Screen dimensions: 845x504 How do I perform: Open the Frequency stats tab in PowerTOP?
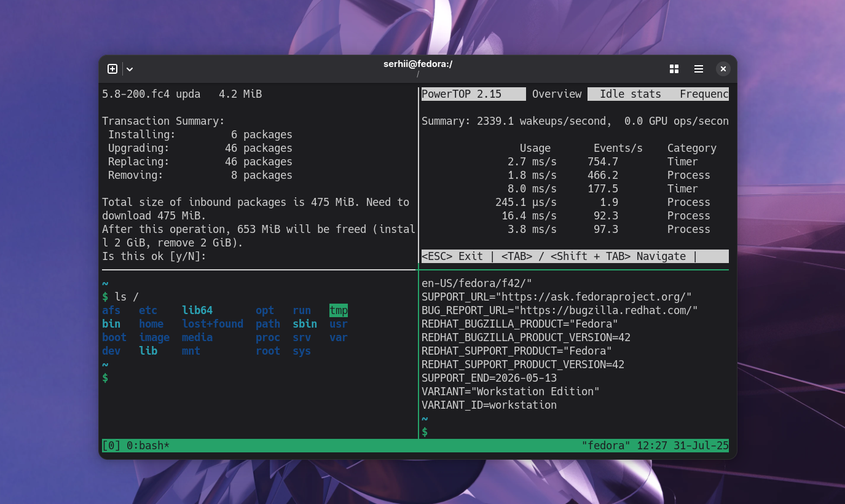point(704,93)
